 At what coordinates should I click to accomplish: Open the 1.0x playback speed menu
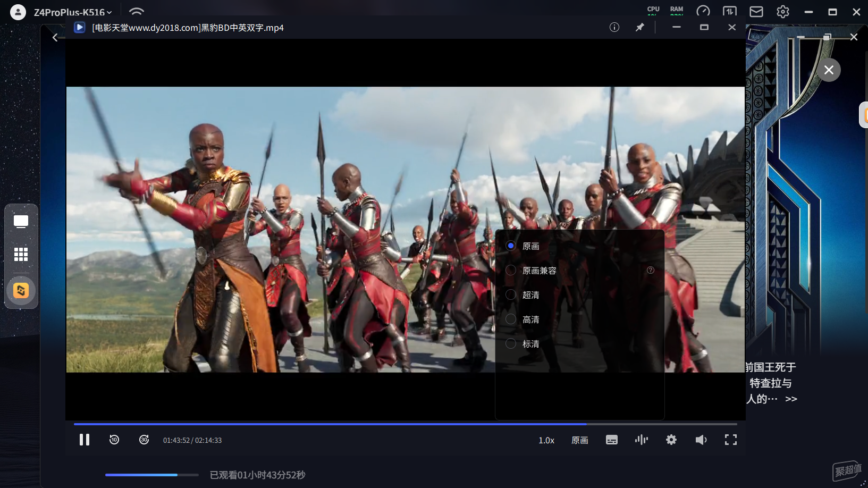(x=546, y=440)
